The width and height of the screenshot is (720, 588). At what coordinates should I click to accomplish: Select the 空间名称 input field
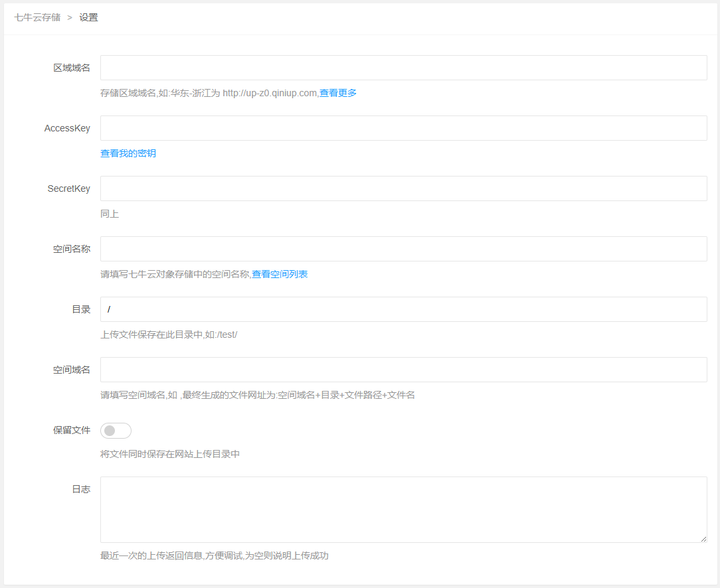point(404,249)
